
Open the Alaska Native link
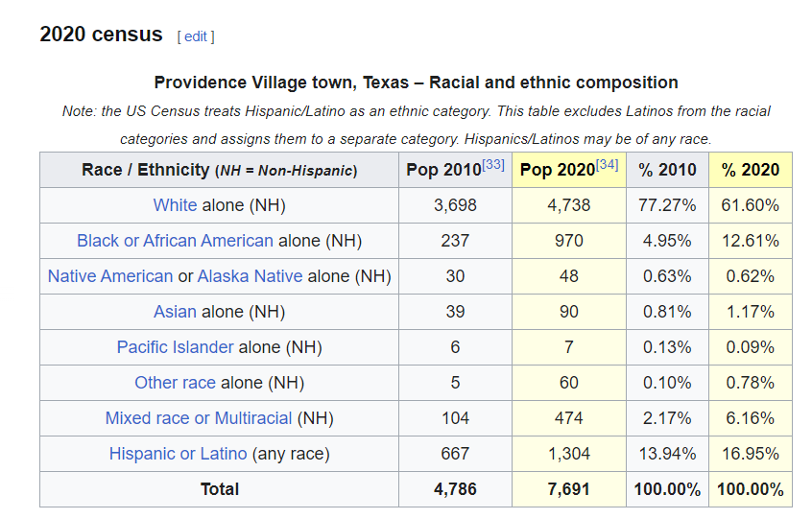point(250,275)
